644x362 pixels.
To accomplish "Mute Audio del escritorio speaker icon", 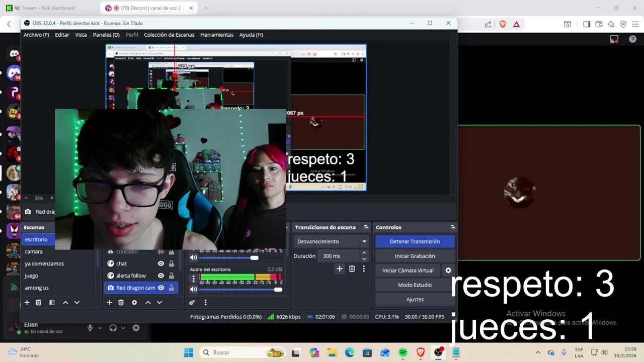I will (x=194, y=289).
